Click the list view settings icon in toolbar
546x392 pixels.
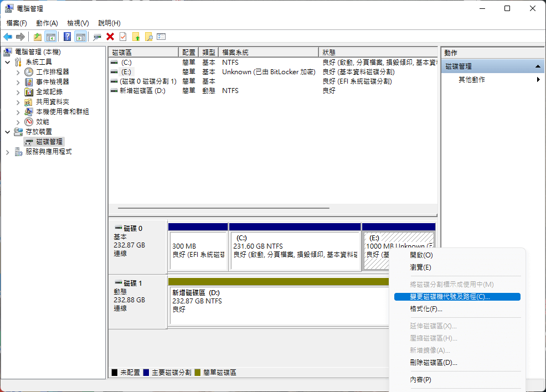click(x=161, y=37)
